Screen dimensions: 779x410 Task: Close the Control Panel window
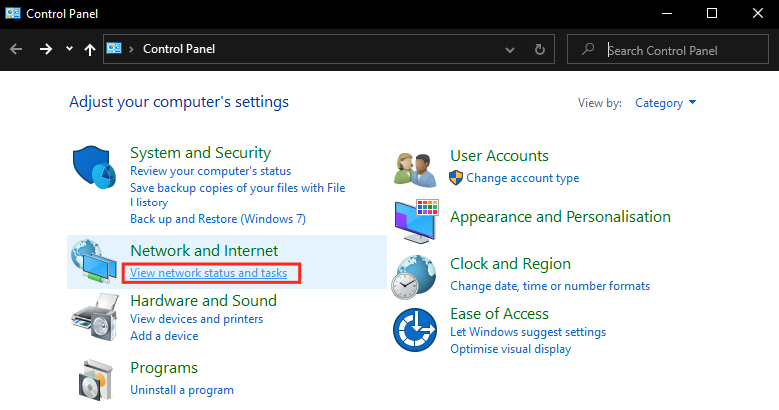click(x=757, y=13)
